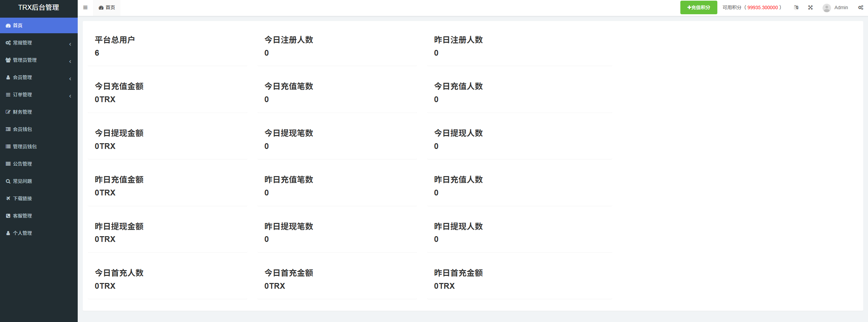Click the green 充值积分 button
868x322 pixels.
(x=699, y=7)
